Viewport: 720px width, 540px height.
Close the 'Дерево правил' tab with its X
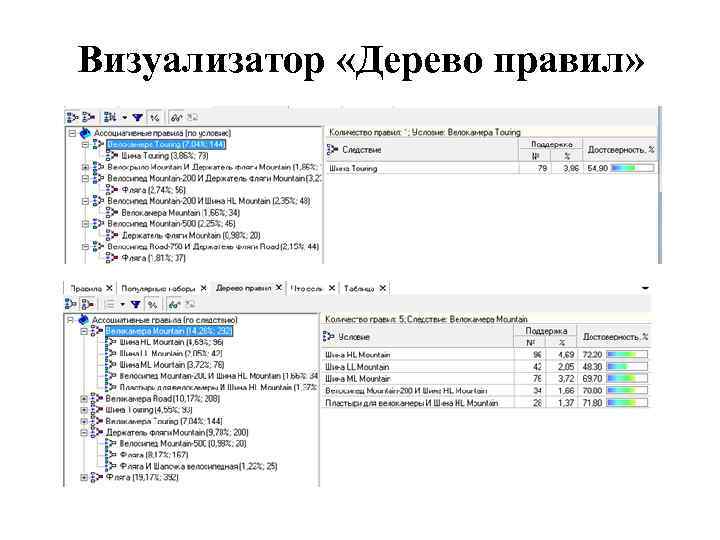(279, 287)
